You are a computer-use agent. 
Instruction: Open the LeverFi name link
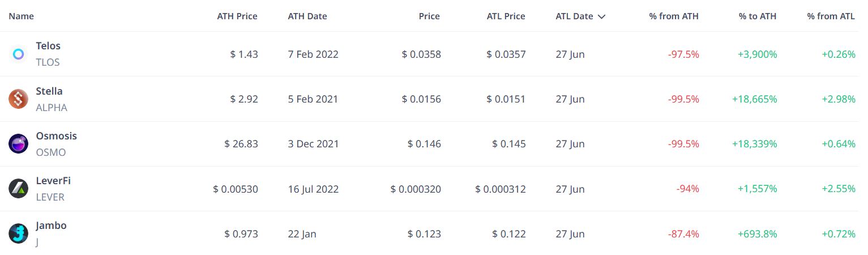click(x=53, y=181)
